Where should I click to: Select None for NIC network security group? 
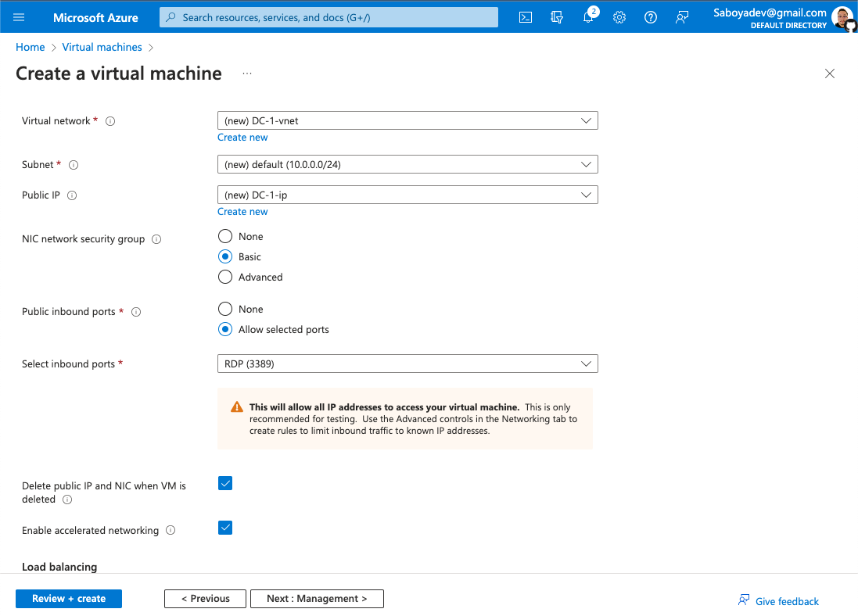[x=225, y=236]
